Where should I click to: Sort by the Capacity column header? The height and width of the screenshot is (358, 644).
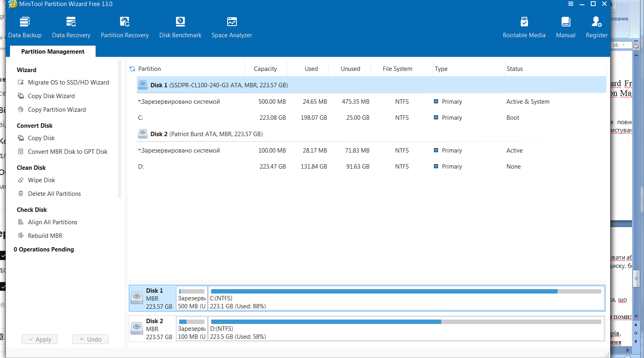click(x=265, y=69)
